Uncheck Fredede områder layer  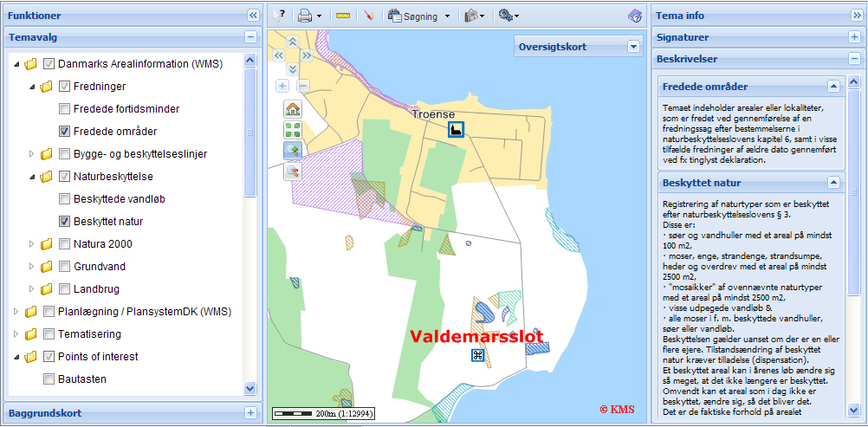64,132
